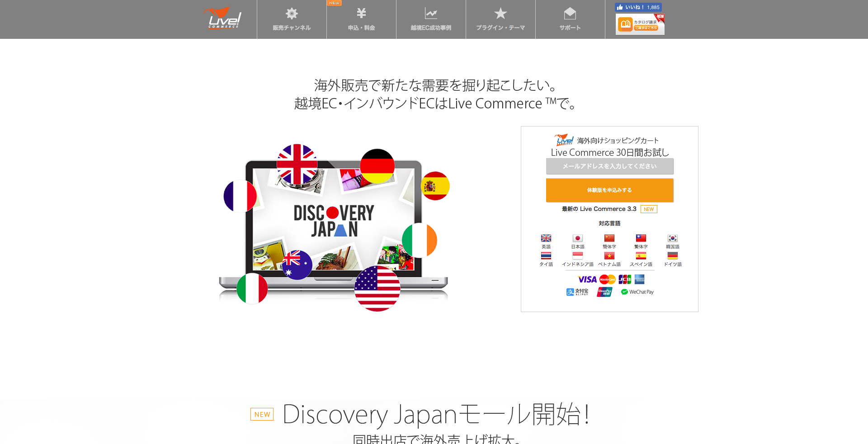This screenshot has height=444, width=868.
Task: Click the orange catalog book icon
Action: pos(626,24)
